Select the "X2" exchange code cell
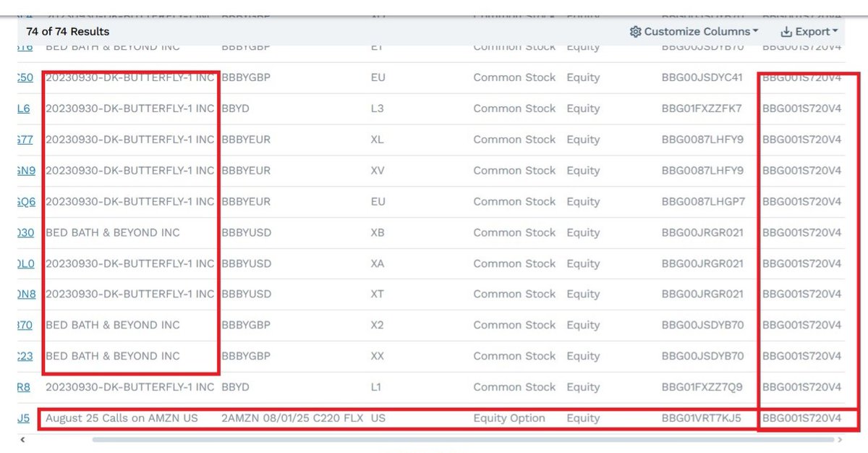Viewport: 868px width, 453px height. point(377,326)
